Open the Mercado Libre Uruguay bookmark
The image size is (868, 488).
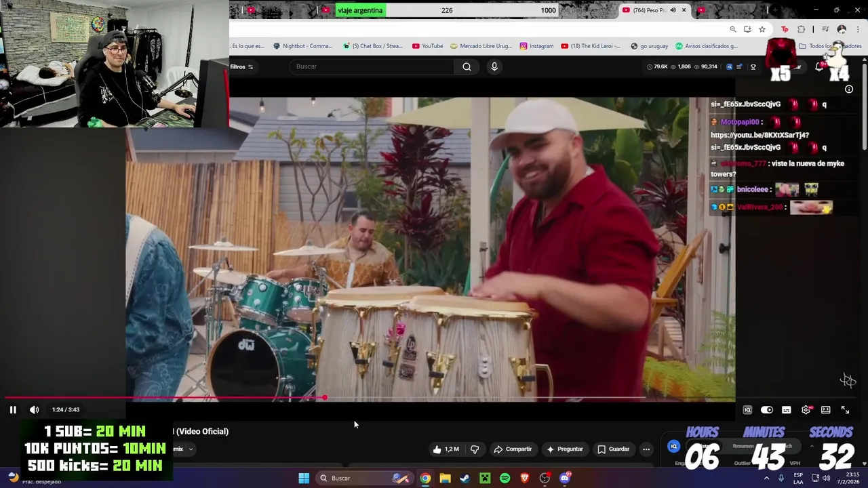click(481, 46)
